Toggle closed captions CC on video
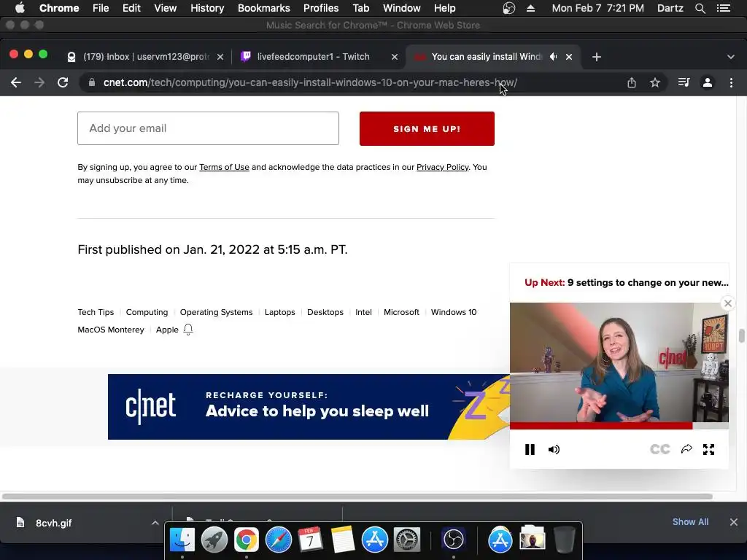 point(659,449)
